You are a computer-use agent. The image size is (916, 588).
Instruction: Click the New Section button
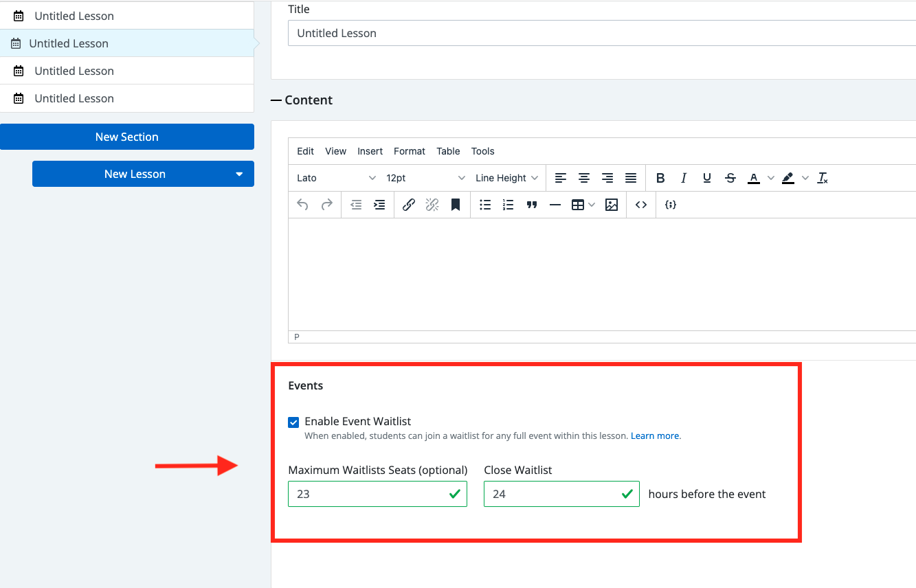tap(127, 137)
